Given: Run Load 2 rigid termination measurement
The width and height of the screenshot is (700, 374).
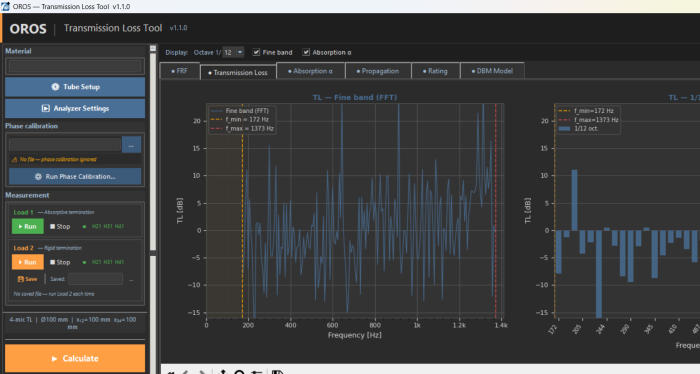Looking at the screenshot, I should click(28, 262).
